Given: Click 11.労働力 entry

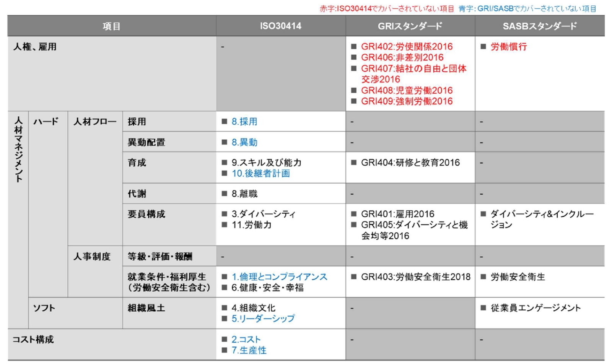Looking at the screenshot, I should click(x=251, y=225).
